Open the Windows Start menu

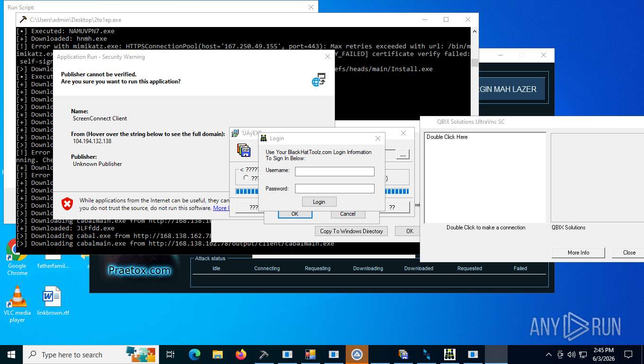(x=11, y=355)
